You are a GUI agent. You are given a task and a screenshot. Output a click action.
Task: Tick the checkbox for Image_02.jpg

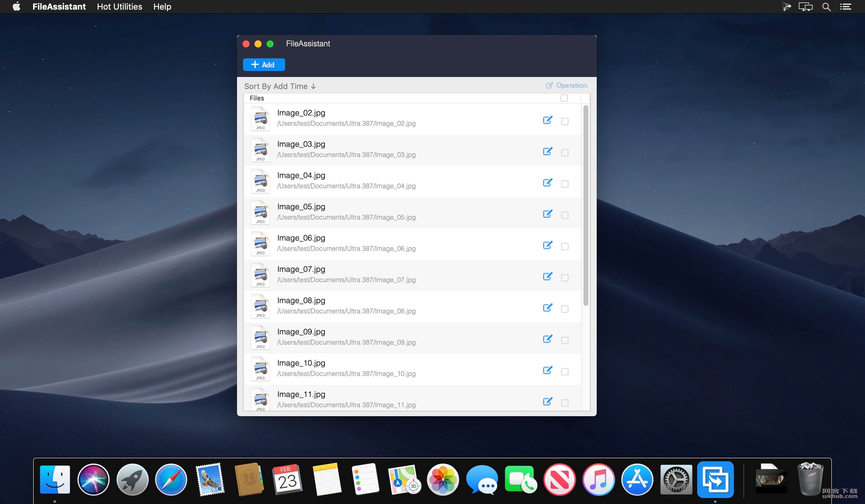pos(565,121)
